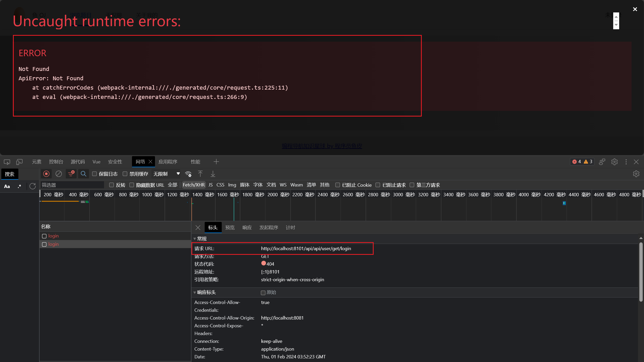Stop recording network log
644x362 pixels.
[x=46, y=174]
